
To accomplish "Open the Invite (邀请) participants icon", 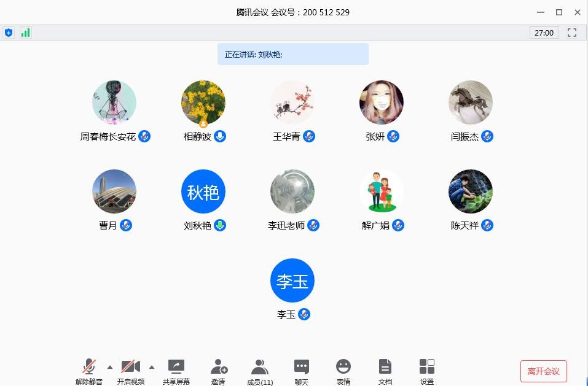I will click(x=218, y=367).
